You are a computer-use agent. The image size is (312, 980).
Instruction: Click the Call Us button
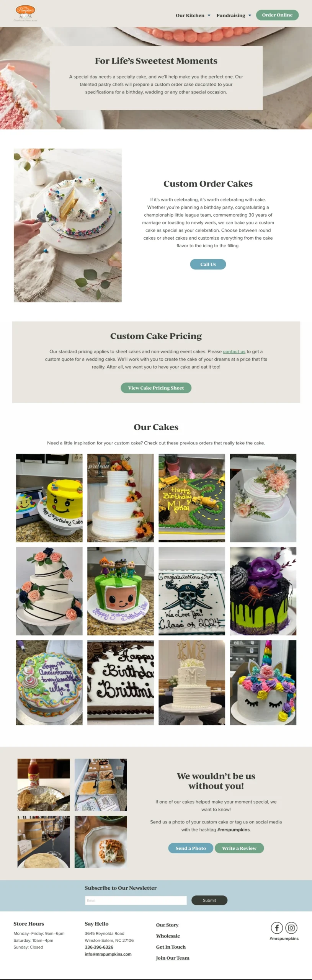tap(208, 264)
